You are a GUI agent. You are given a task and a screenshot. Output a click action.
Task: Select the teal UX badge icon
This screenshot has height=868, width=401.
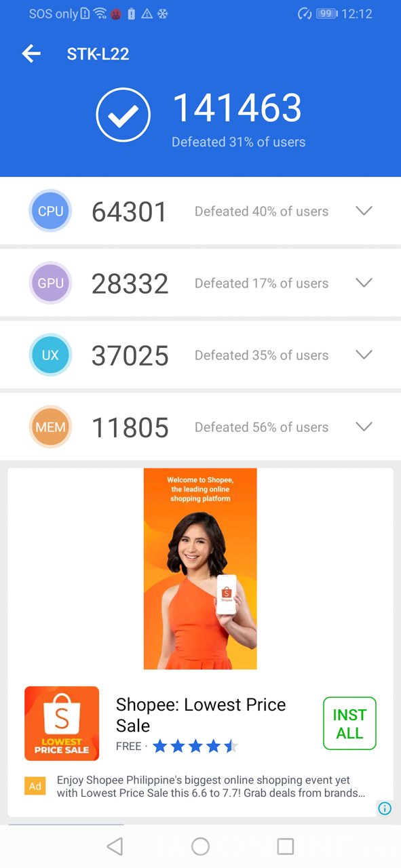51,355
